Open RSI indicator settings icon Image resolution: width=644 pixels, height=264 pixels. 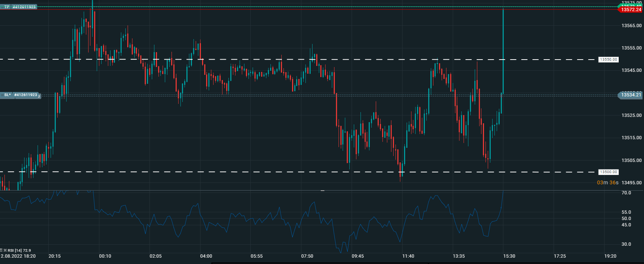[1, 250]
